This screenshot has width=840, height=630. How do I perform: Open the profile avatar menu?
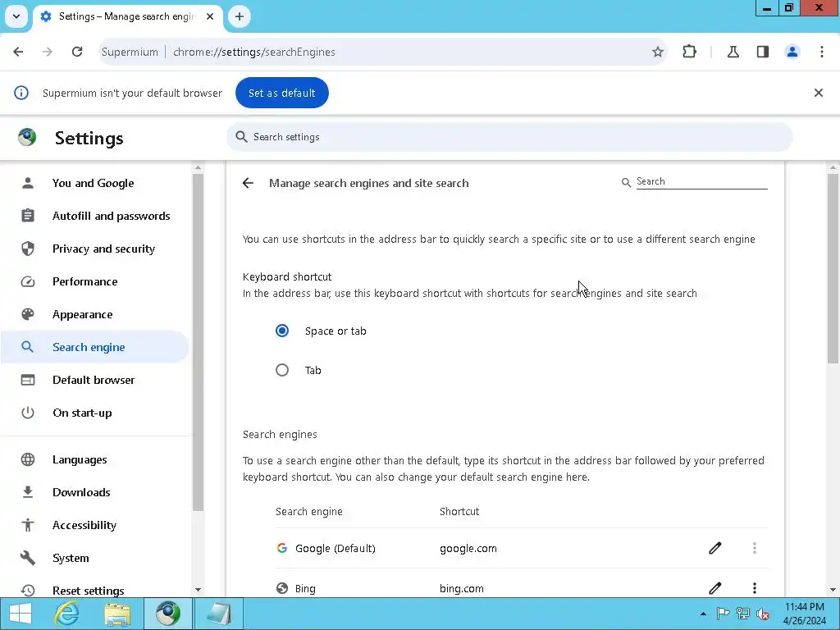792,52
